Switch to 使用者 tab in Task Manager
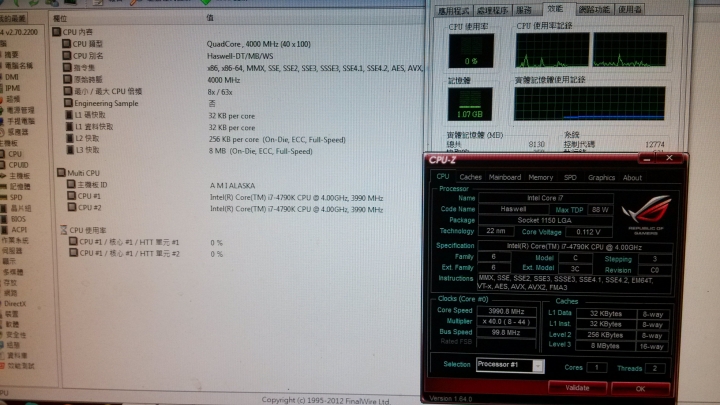This screenshot has height=405, width=720. (630, 9)
